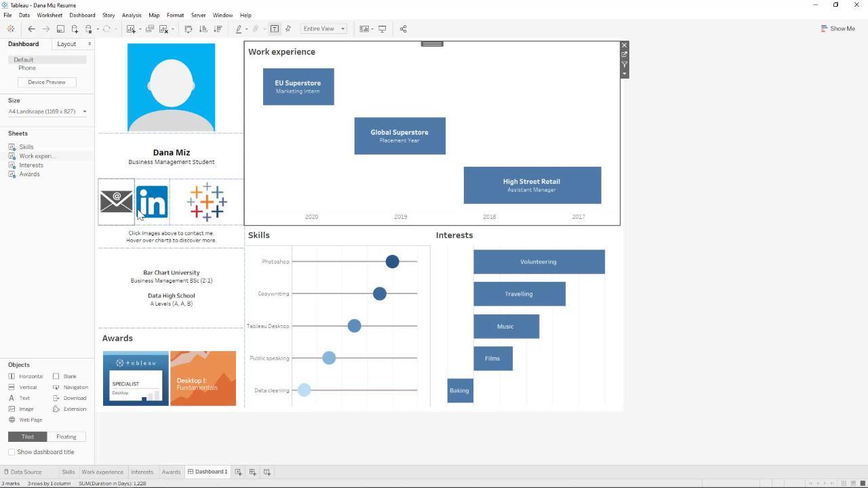This screenshot has height=488, width=868.
Task: Click the Go to Sheet icon
Action: coord(625,55)
